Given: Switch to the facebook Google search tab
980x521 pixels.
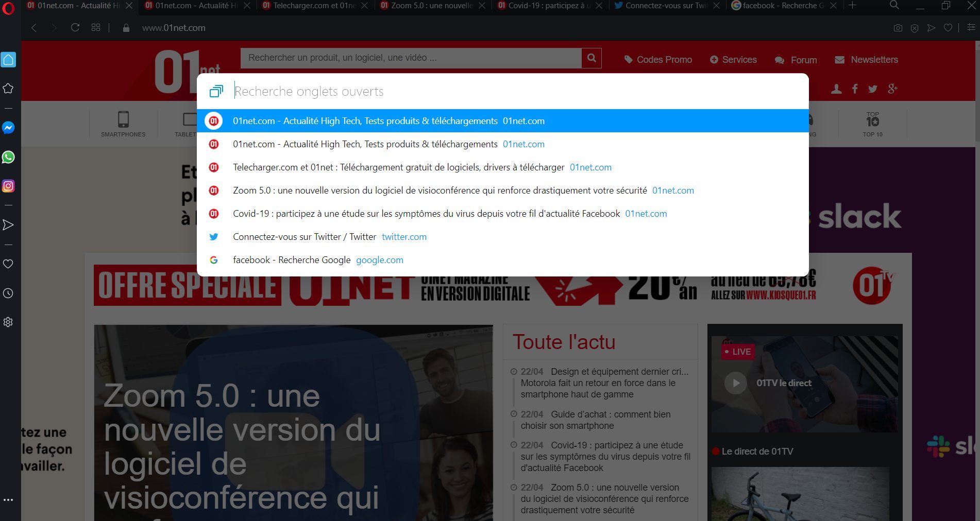Looking at the screenshot, I should click(x=779, y=6).
